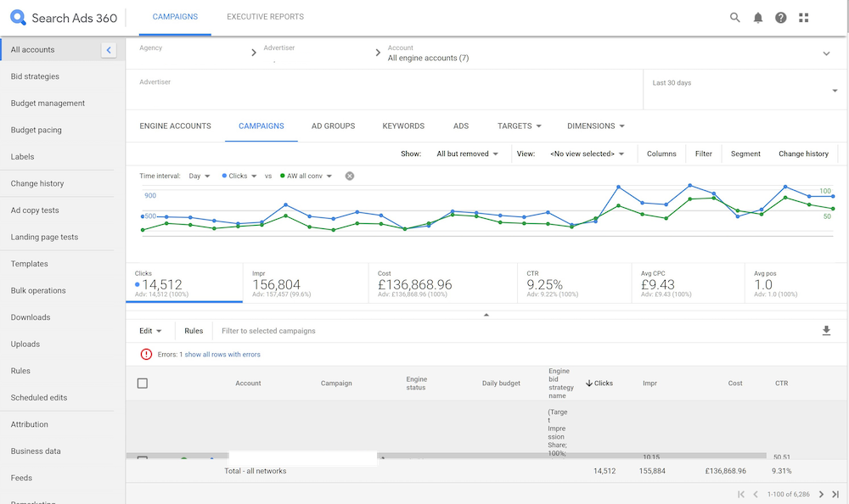Focus the Filter to selected campaigns field

(x=268, y=331)
